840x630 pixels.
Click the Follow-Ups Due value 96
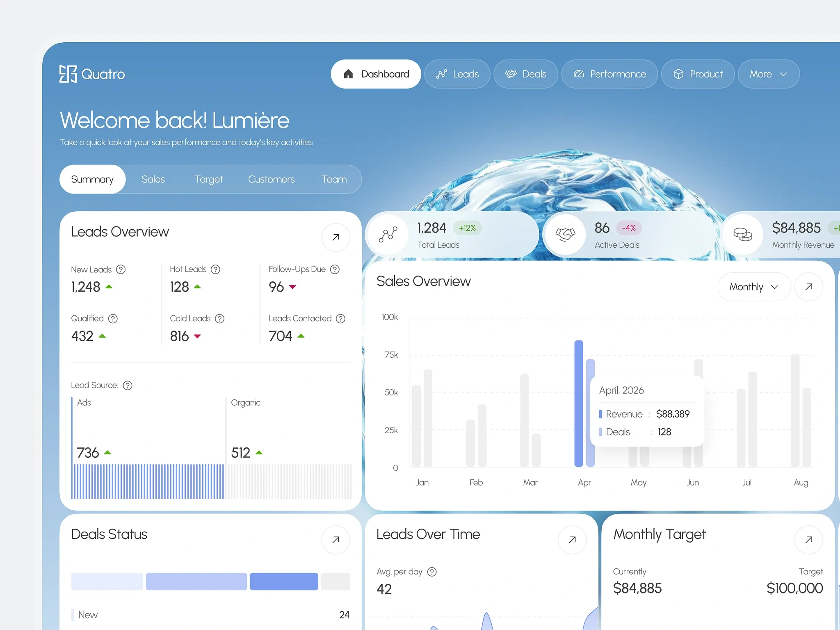coord(276,287)
